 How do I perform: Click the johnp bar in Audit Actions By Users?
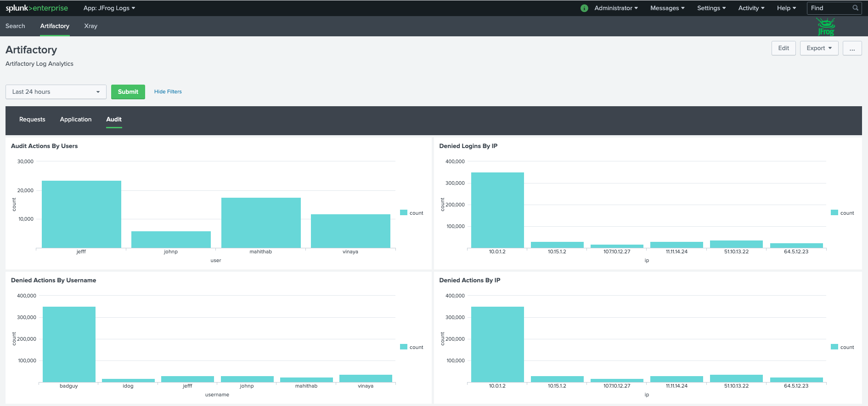(171, 240)
